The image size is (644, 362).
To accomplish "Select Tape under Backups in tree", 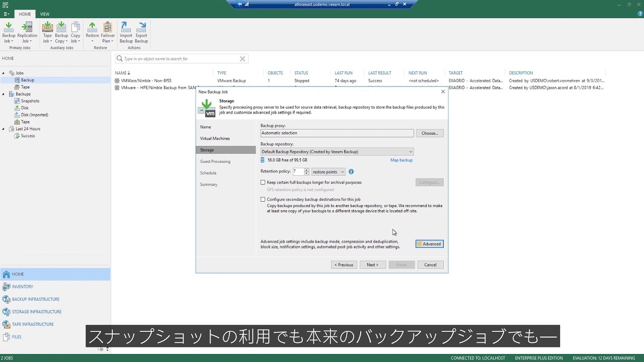I will [25, 122].
